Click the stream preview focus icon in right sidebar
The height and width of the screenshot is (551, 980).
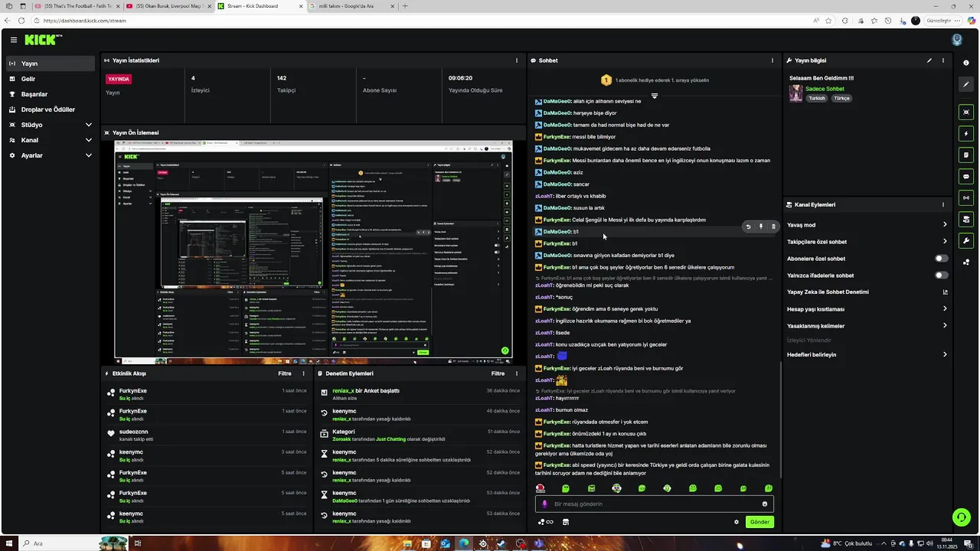[966, 112]
